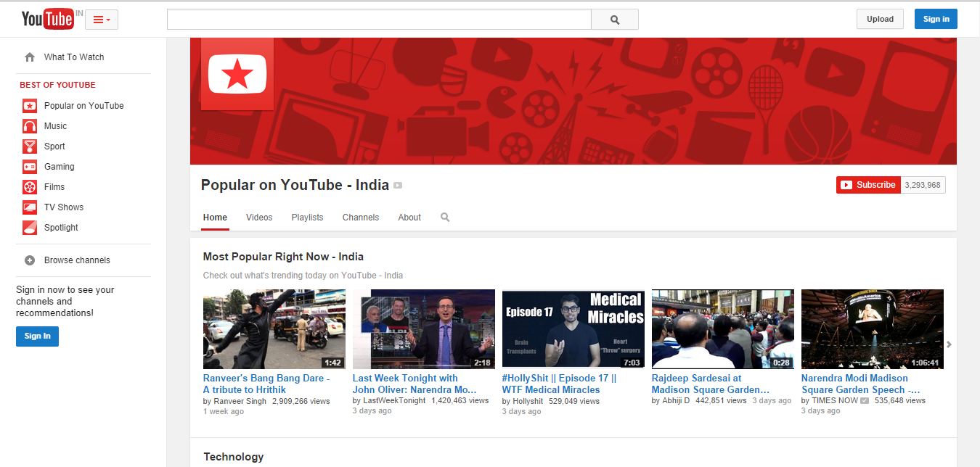This screenshot has width=980, height=467.
Task: Click Last Week Tonight John Oliver thumbnail
Action: (424, 329)
